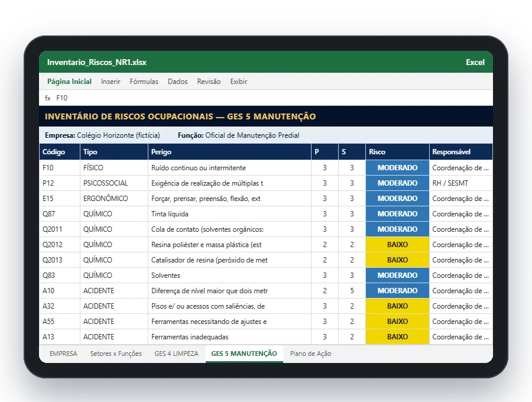Open the Página Inicial ribbon tab
This screenshot has height=402, width=532.
[69, 82]
